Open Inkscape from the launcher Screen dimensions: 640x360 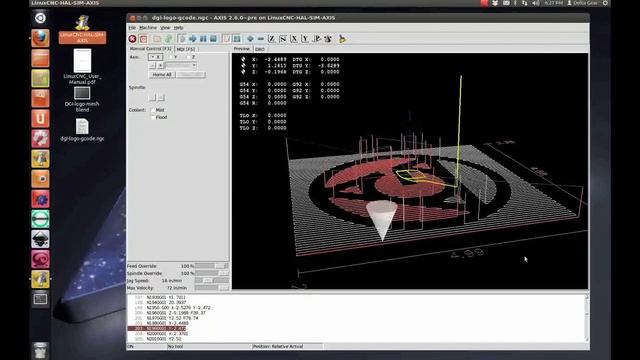(40, 239)
